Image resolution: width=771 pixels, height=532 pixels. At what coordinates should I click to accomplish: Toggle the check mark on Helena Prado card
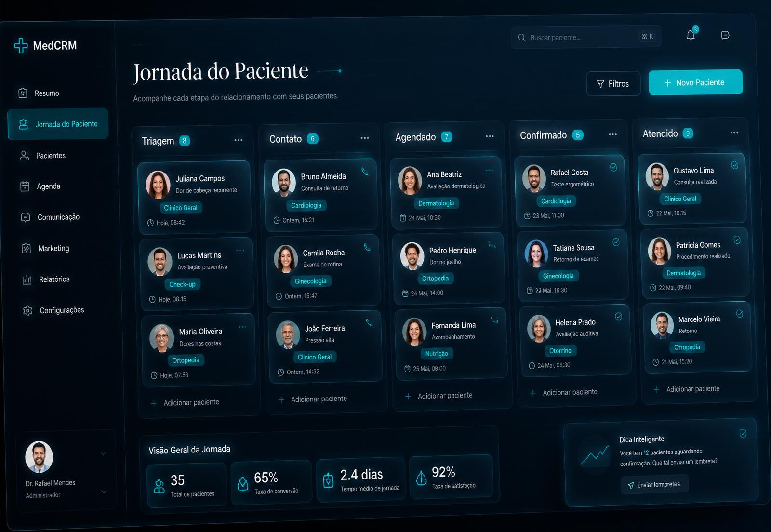(618, 317)
